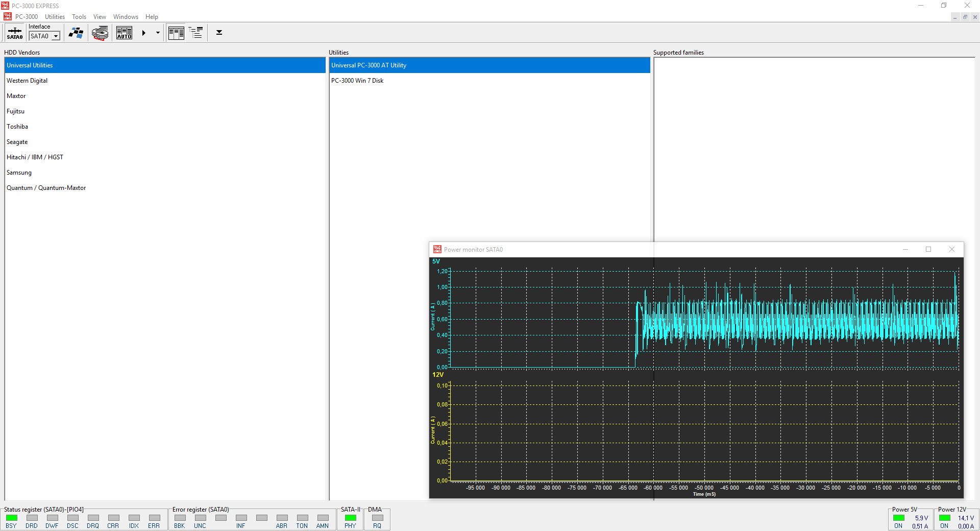The height and width of the screenshot is (531, 980).
Task: Click the disk stack with arrow icon
Action: pos(100,33)
